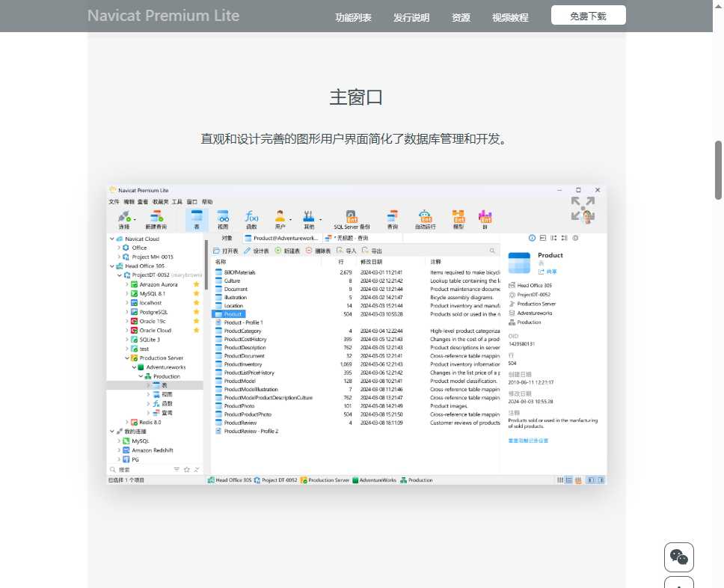Collapse the Production Server node

[x=126, y=358]
